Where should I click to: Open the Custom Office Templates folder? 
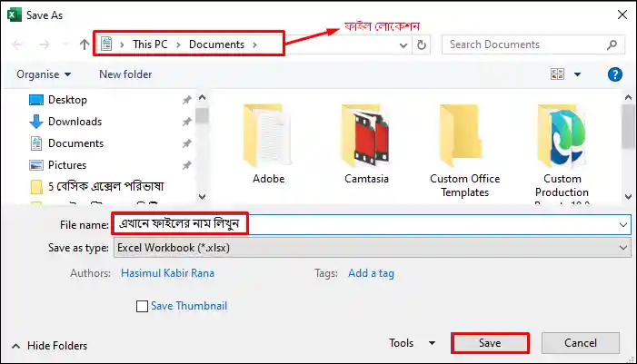pyautogui.click(x=464, y=151)
